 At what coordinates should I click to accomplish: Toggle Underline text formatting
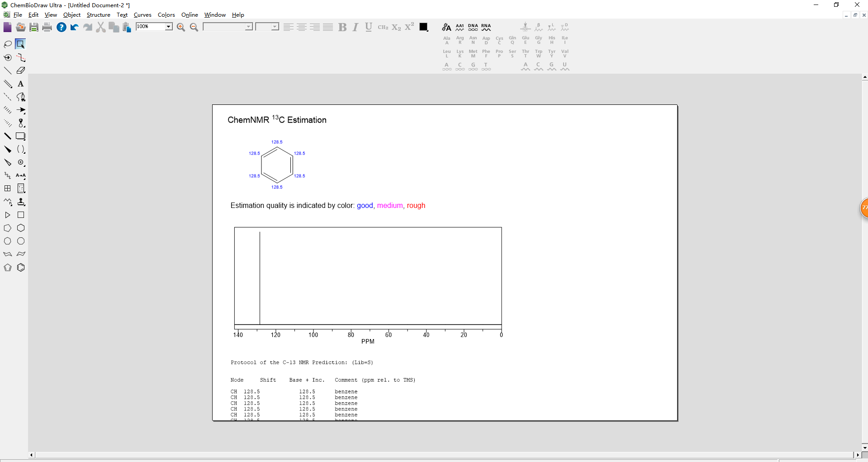tap(369, 28)
